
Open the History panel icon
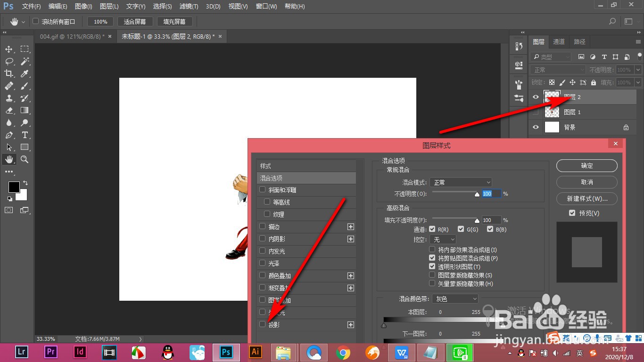pos(519,46)
